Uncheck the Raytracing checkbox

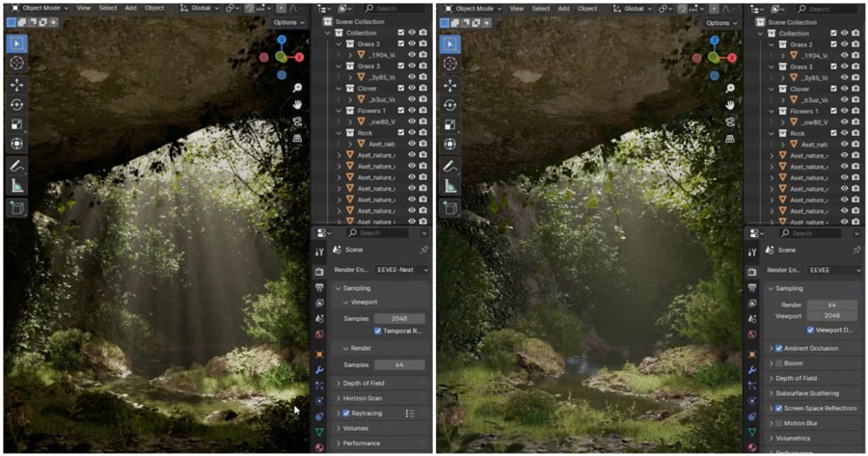pyautogui.click(x=346, y=413)
